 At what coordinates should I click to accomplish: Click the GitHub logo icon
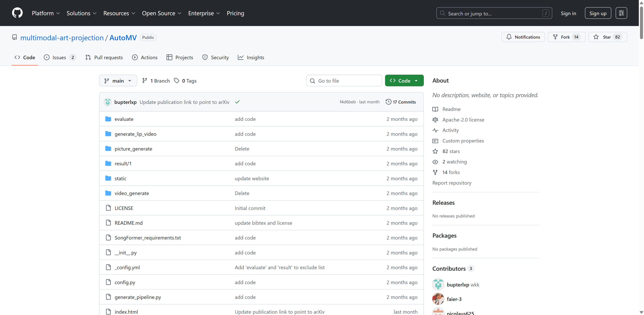17,13
